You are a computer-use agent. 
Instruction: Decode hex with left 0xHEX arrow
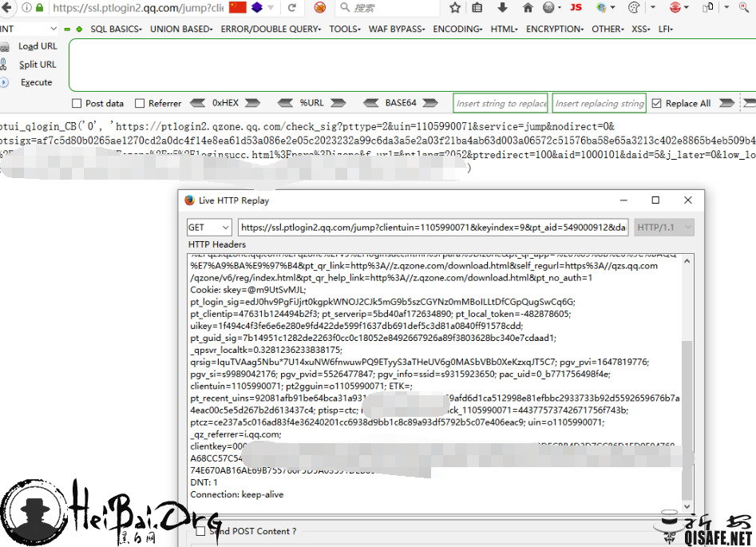pos(197,103)
